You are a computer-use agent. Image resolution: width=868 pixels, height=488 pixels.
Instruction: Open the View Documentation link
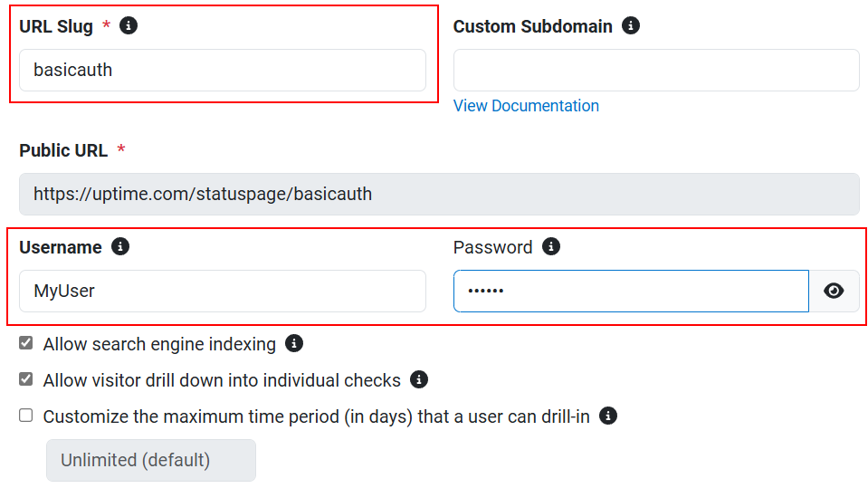point(526,106)
